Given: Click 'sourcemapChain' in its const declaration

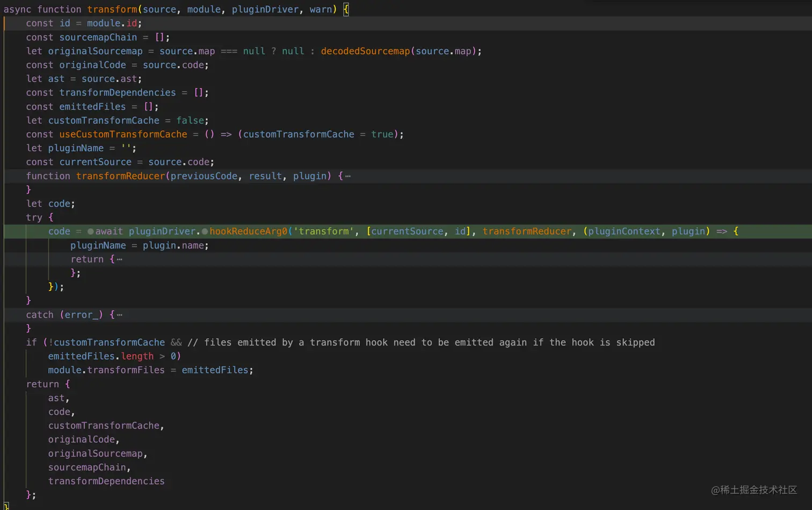Looking at the screenshot, I should point(98,37).
